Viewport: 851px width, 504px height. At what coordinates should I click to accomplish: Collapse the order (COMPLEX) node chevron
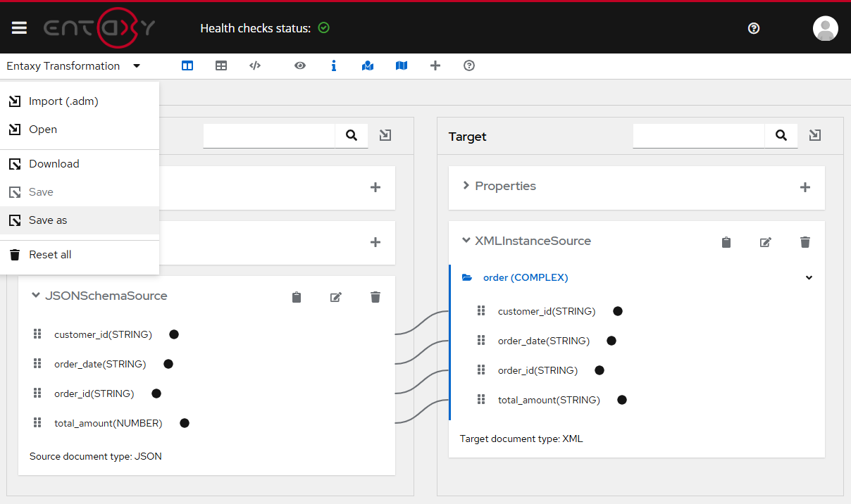coord(809,277)
